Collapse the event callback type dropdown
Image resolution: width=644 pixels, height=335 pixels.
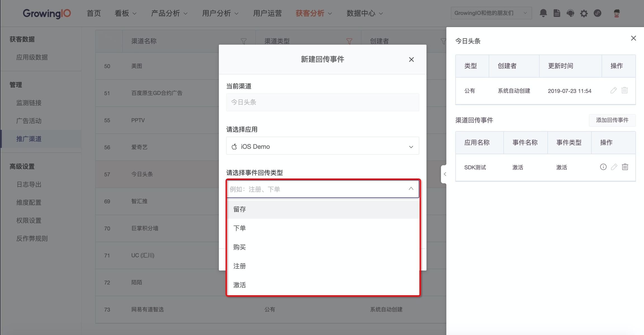(x=411, y=189)
